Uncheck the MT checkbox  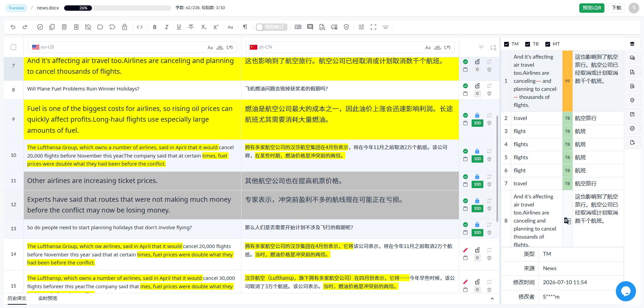(548, 44)
